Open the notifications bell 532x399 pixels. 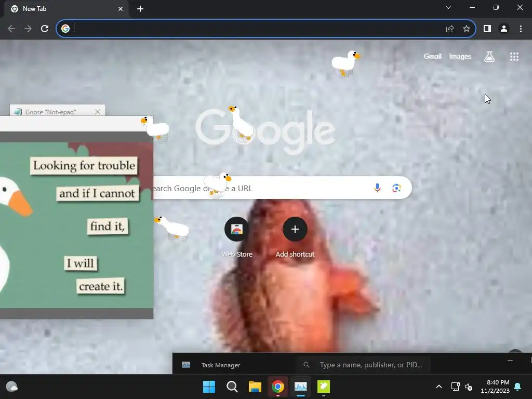(518, 387)
